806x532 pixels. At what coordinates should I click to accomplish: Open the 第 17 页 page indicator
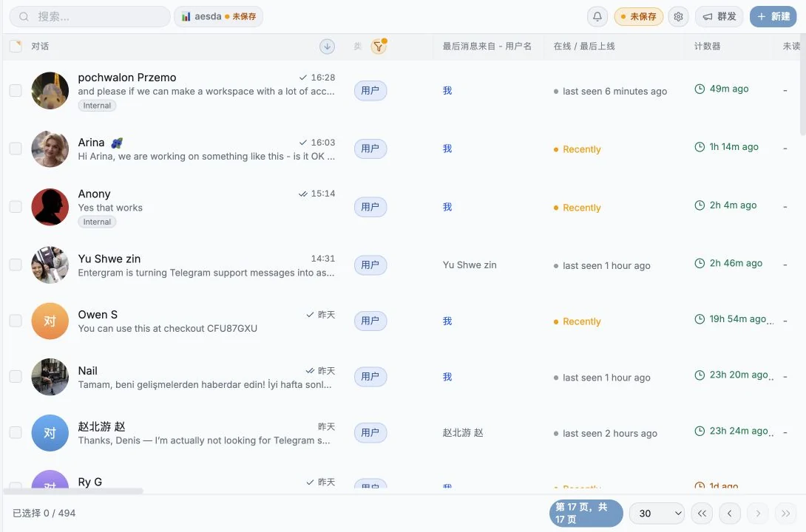[x=586, y=513]
